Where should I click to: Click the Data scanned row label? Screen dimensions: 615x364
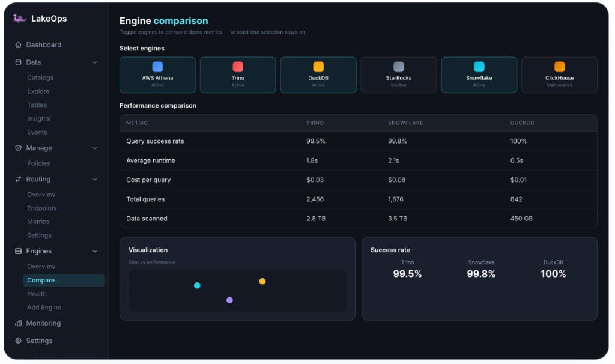(147, 219)
